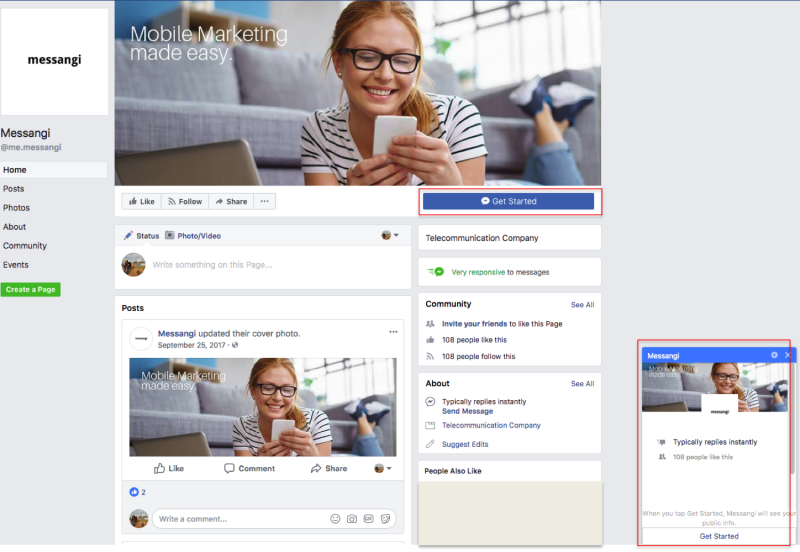Switch to Photo/Video composer tab
800x552 pixels.
[193, 236]
